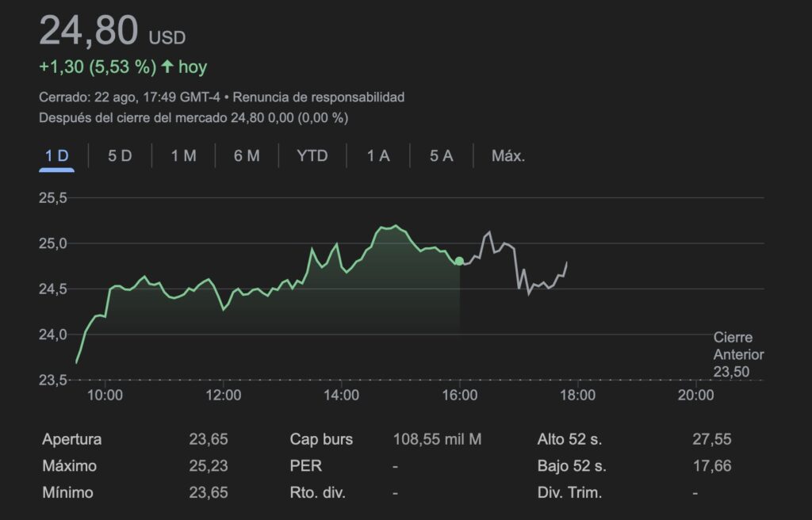Select the Cerrado: 22 ago, 17:49 GMT-4 text
The height and width of the screenshot is (520, 812).
(x=129, y=97)
